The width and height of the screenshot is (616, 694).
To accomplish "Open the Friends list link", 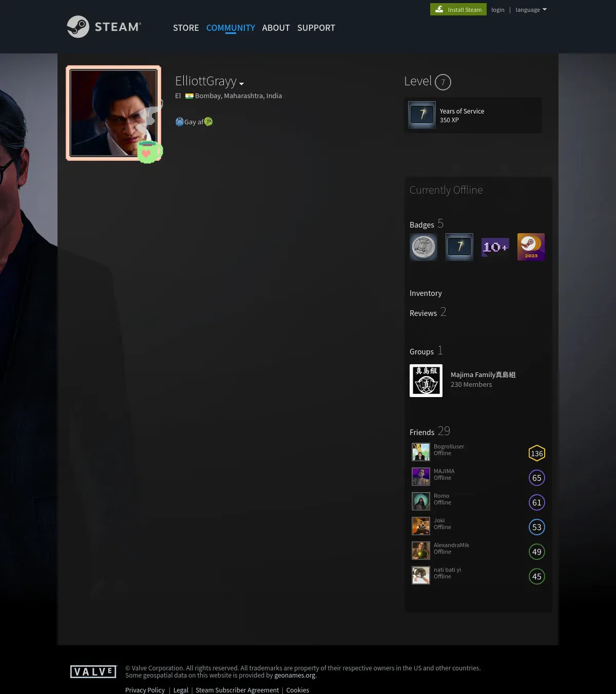I will 430,432.
